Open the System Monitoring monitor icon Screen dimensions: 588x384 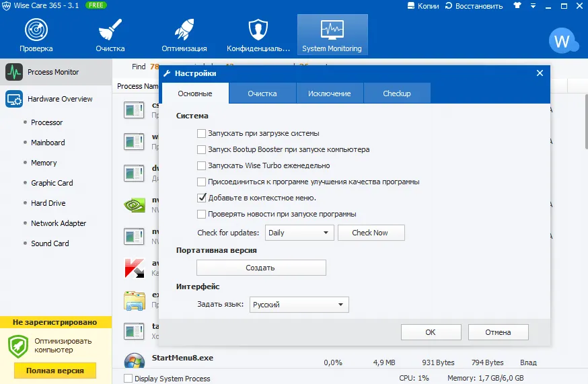pyautogui.click(x=332, y=30)
